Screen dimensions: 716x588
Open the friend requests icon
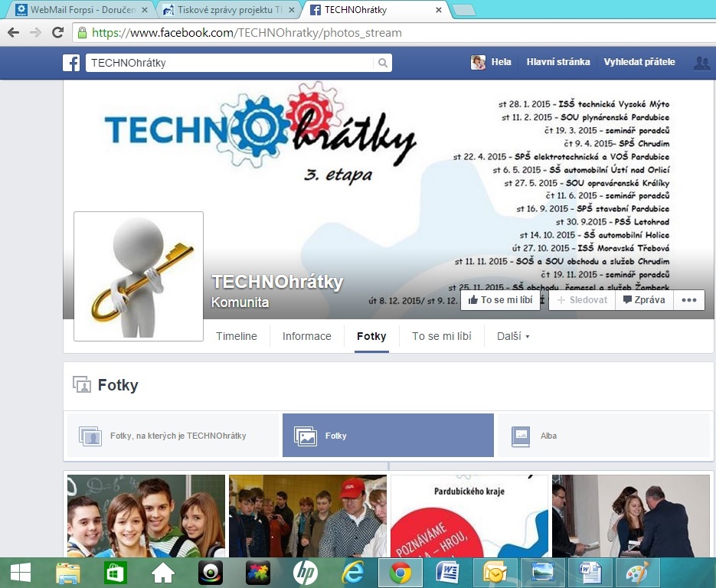pyautogui.click(x=702, y=63)
